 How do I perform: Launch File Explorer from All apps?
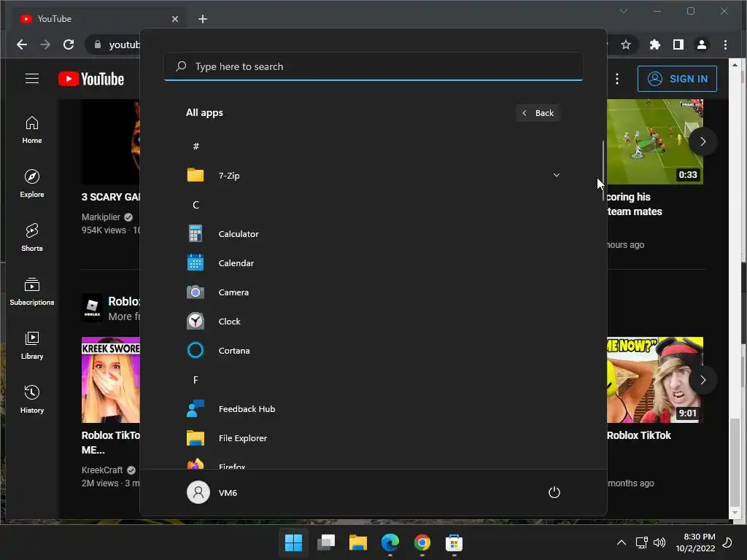pyautogui.click(x=373, y=438)
